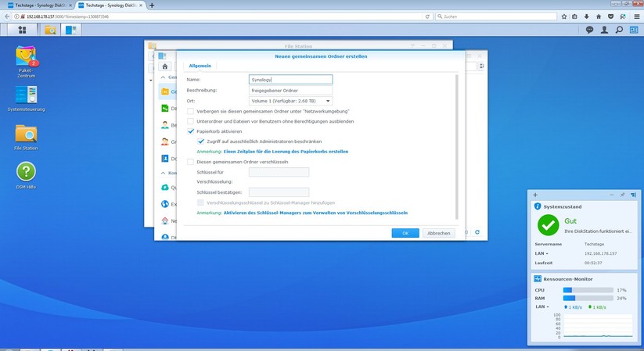This screenshot has height=351, width=644.
Task: Disable the 'Papierkorb aktivieren' checkbox
Action: [x=191, y=131]
